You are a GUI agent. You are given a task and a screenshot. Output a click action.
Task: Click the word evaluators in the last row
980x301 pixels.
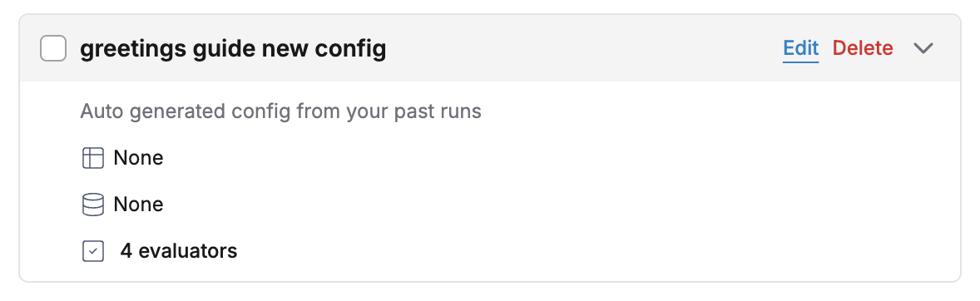pos(187,251)
